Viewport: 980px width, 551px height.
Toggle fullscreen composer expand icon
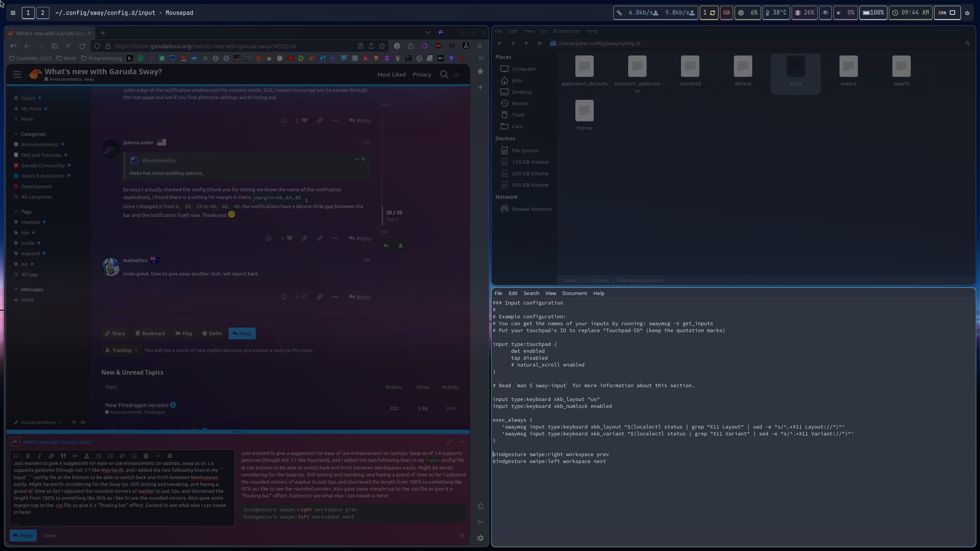point(449,442)
